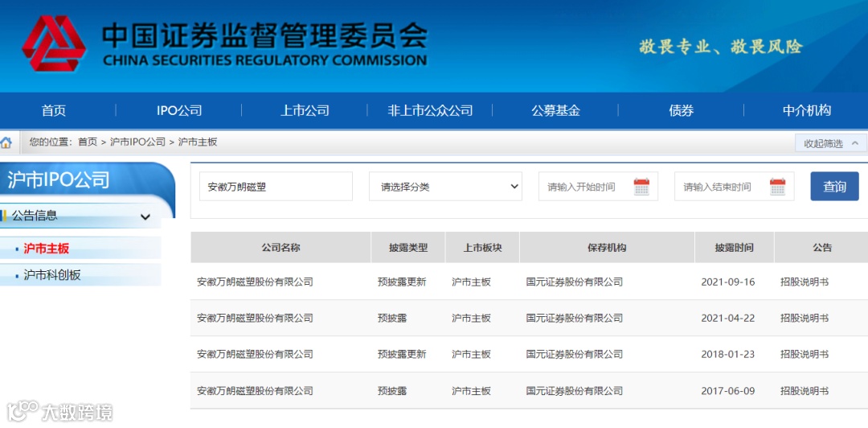Image resolution: width=868 pixels, height=428 pixels.
Task: Click the date 2021-04-22
Action: [728, 318]
